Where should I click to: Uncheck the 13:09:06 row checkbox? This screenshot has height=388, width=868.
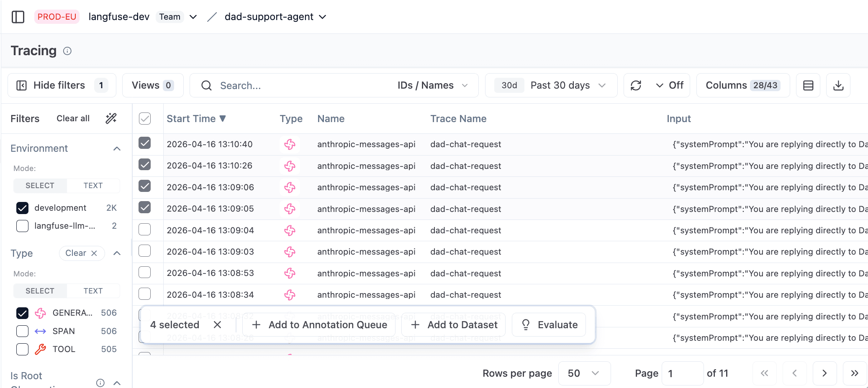tap(145, 186)
